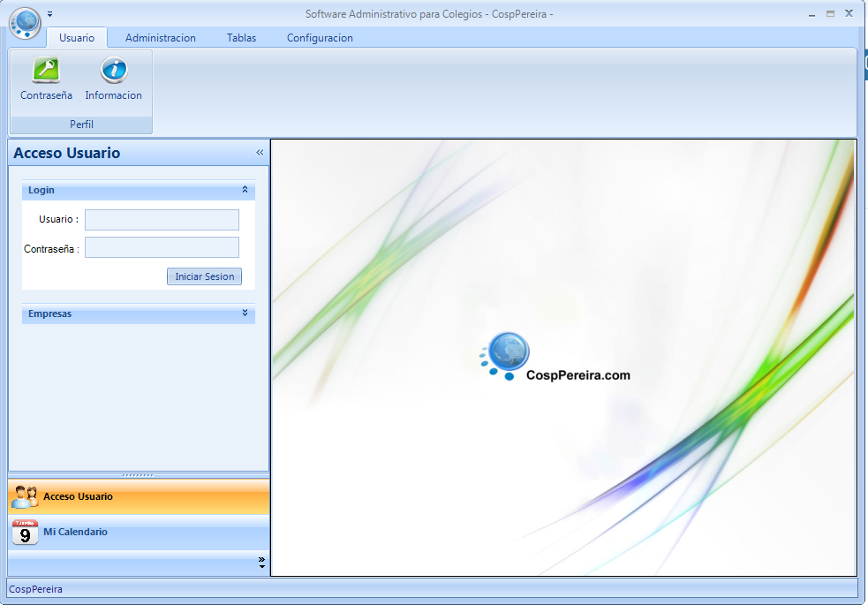Switch to the Administracion ribbon tab

[x=160, y=38]
